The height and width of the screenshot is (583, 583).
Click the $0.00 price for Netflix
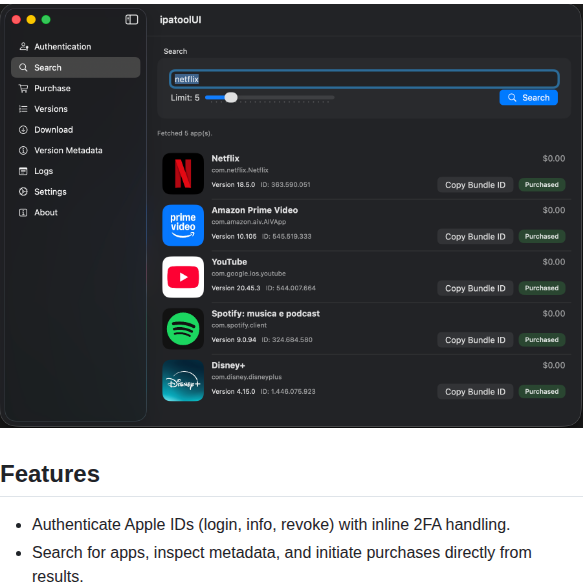(554, 158)
